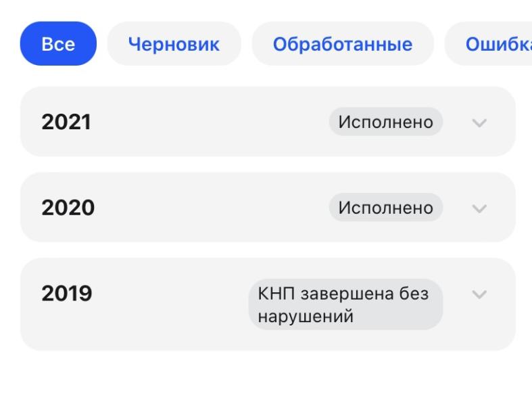This screenshot has width=532, height=406.
Task: Click the 2020 year label
Action: pos(68,207)
